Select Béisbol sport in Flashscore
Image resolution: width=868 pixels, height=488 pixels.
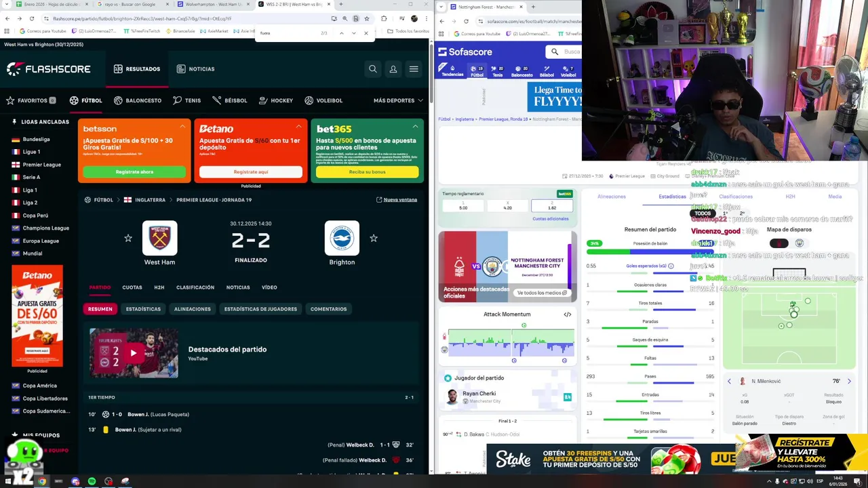pyautogui.click(x=229, y=100)
